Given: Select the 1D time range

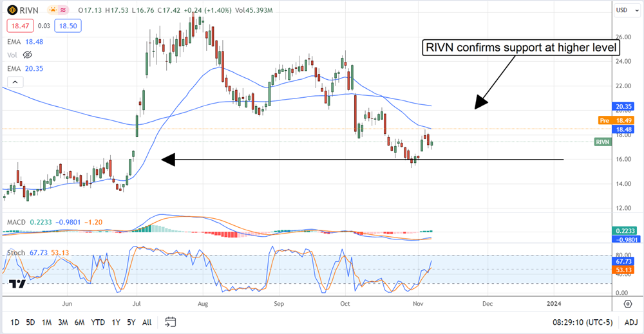Looking at the screenshot, I should 15,321.
